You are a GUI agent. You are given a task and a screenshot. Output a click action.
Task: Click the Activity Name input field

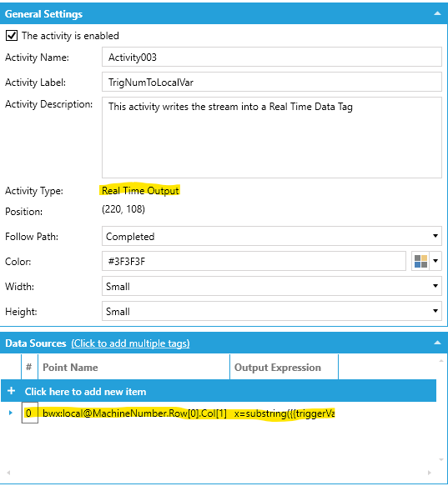click(x=272, y=57)
